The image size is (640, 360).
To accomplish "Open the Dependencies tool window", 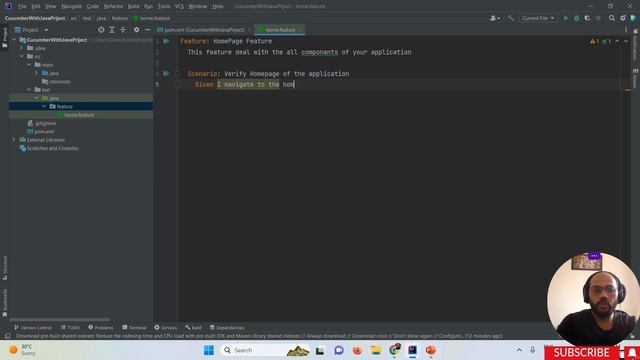I will pyautogui.click(x=227, y=328).
